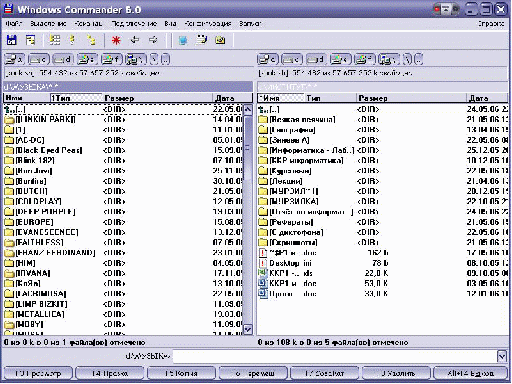The height and width of the screenshot is (384, 512).
Task: Click the notepad toolbar icon
Action: [201, 40]
